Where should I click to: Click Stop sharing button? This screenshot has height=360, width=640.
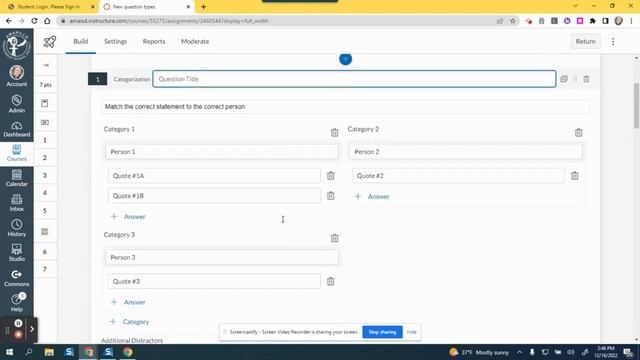(x=382, y=332)
